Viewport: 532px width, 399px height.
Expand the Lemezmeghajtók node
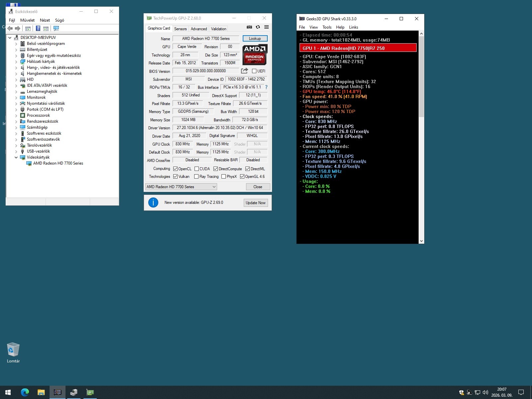(x=16, y=91)
